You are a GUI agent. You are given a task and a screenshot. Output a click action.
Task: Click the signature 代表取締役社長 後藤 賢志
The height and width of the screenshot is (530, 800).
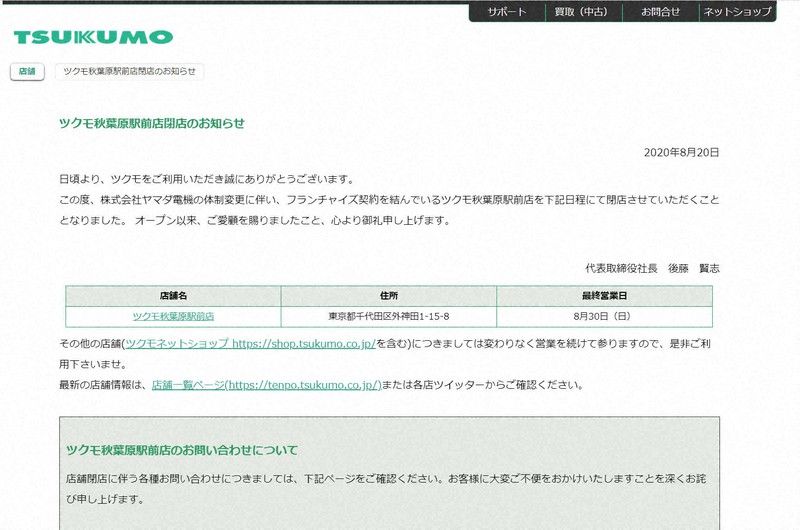coord(653,268)
